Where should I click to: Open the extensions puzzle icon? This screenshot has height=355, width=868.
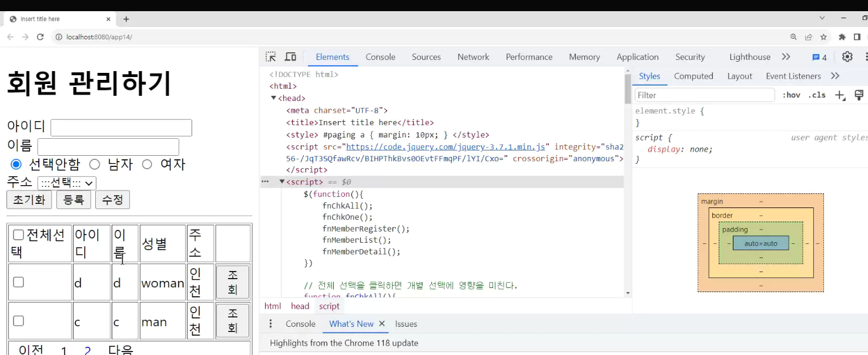pyautogui.click(x=842, y=37)
